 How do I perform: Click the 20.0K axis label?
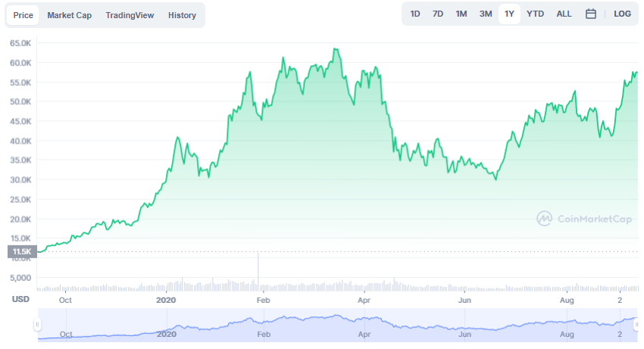[20, 220]
